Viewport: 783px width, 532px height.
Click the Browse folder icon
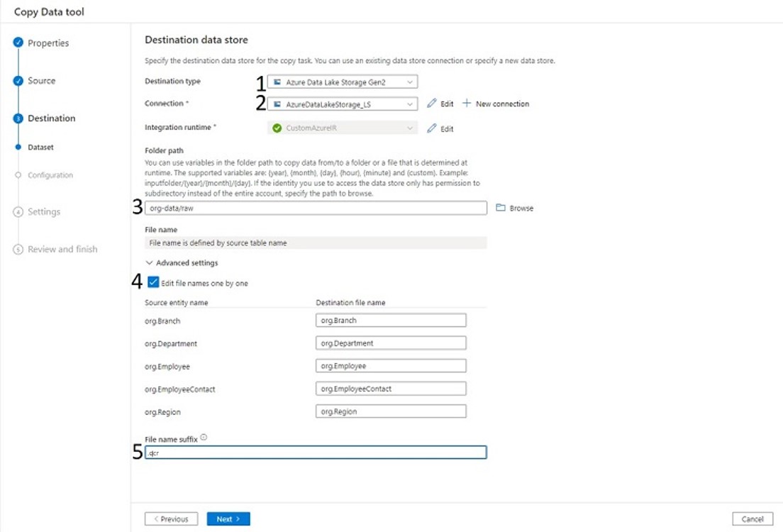(x=501, y=208)
